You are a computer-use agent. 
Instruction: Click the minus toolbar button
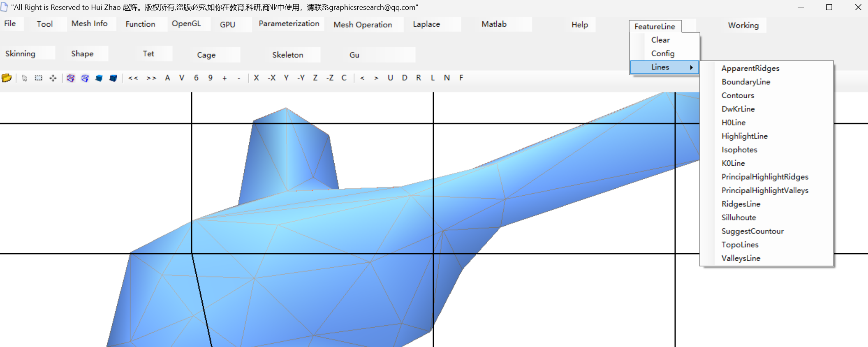click(238, 78)
